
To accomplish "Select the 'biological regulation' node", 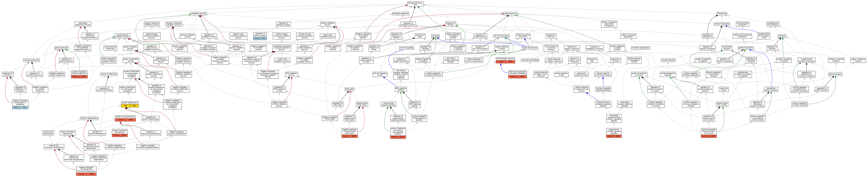I will tap(401, 13).
